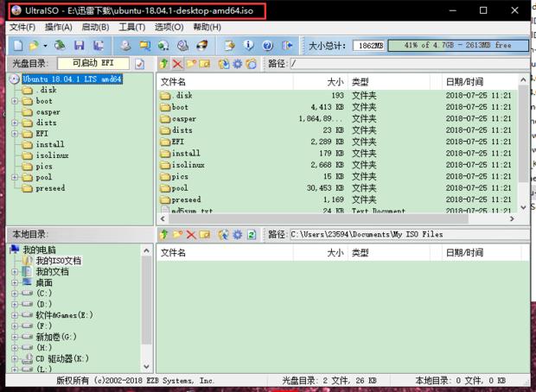Click the boot properties checkmark icon beside 可启动 EFI
This screenshot has width=536, height=392.
139,64
